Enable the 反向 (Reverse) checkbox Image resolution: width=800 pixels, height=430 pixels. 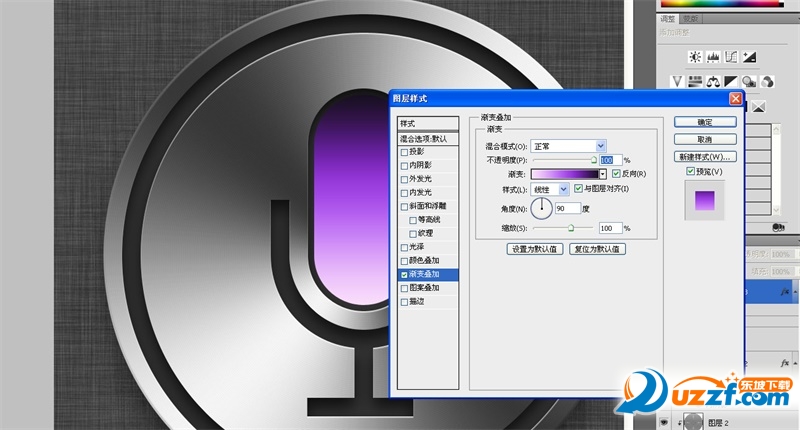tap(616, 174)
